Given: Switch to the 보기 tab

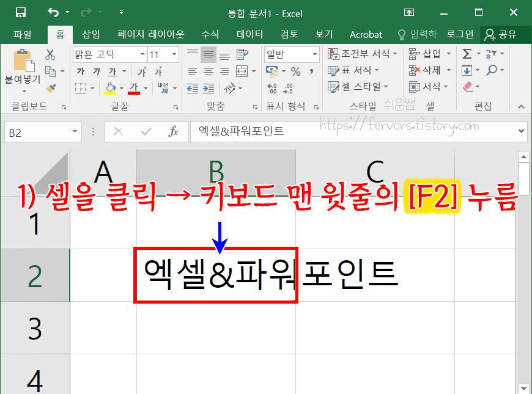Looking at the screenshot, I should tap(323, 34).
